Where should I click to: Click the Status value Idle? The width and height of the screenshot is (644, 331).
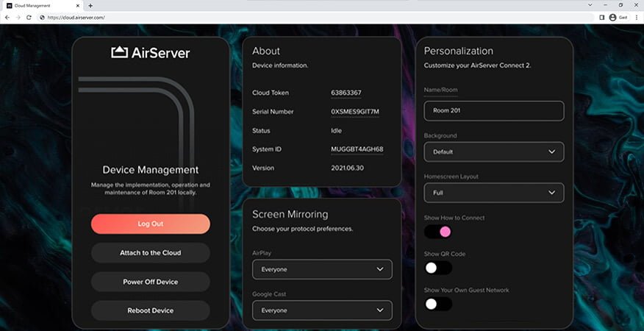click(x=337, y=131)
